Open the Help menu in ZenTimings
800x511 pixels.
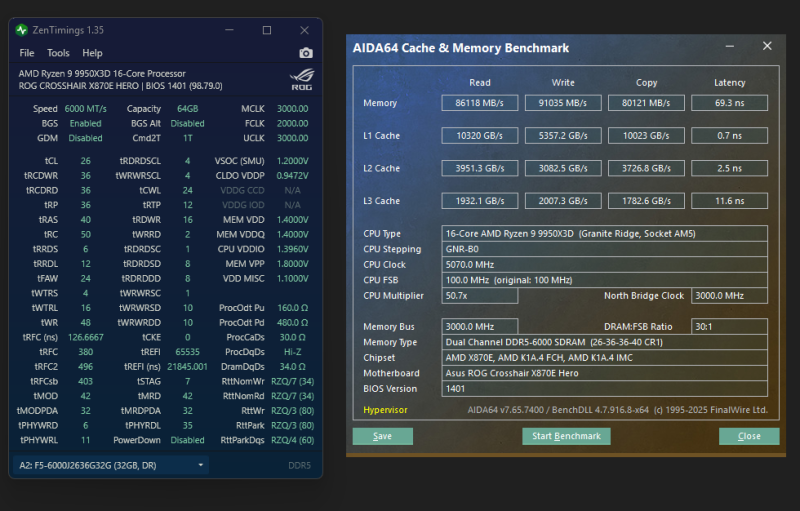click(92, 53)
